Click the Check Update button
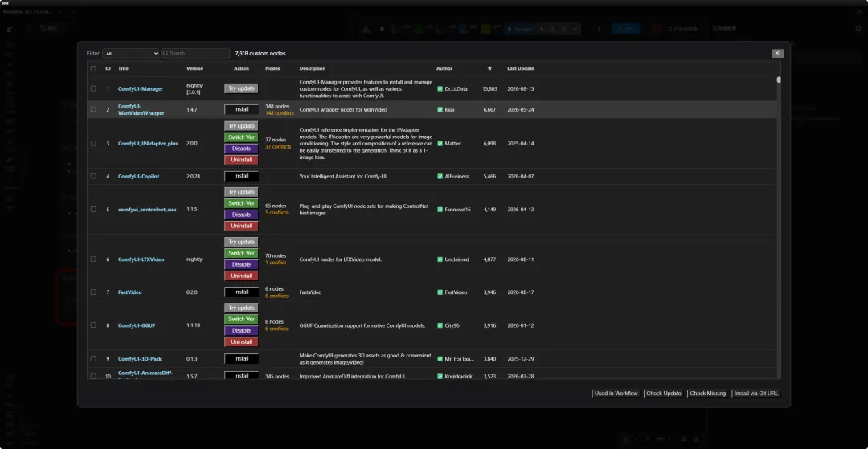Screen dimensions: 868x449 coord(664,394)
